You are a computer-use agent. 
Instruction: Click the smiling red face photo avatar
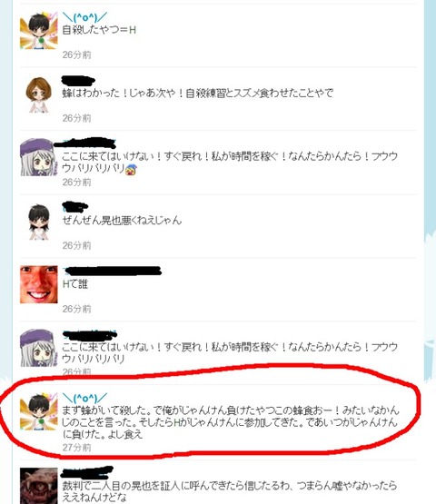pyautogui.click(x=38, y=284)
